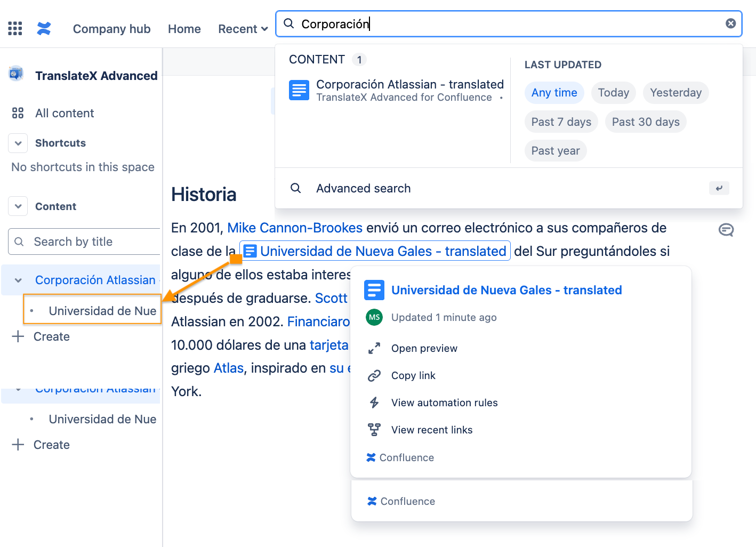Select Open preview in the hover card
Image resolution: width=756 pixels, height=547 pixels.
pos(424,348)
